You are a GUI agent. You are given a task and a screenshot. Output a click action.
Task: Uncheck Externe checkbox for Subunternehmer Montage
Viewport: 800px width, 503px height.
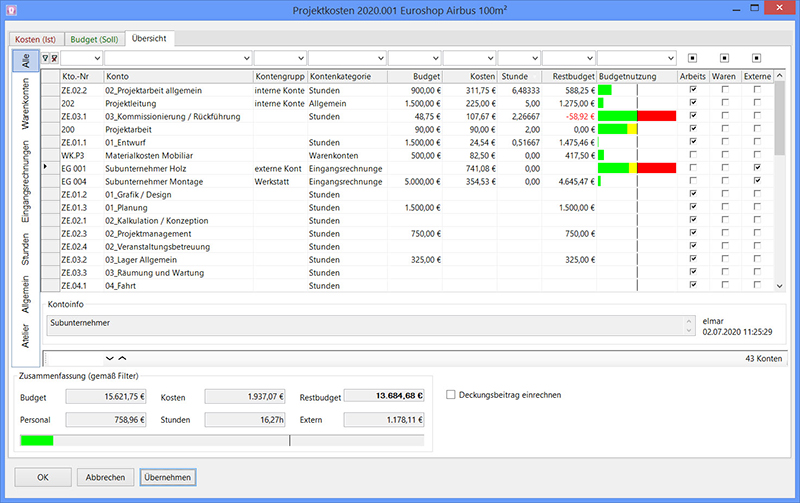pos(757,181)
